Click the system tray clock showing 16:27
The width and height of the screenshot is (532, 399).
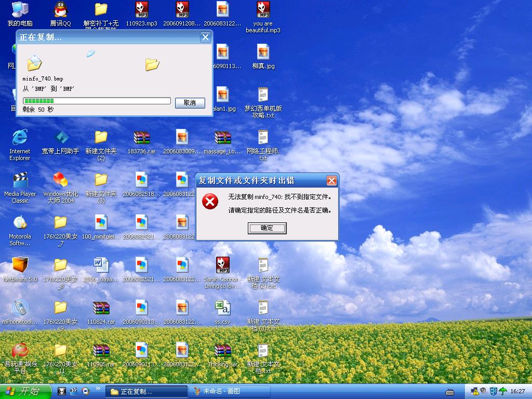pos(517,391)
